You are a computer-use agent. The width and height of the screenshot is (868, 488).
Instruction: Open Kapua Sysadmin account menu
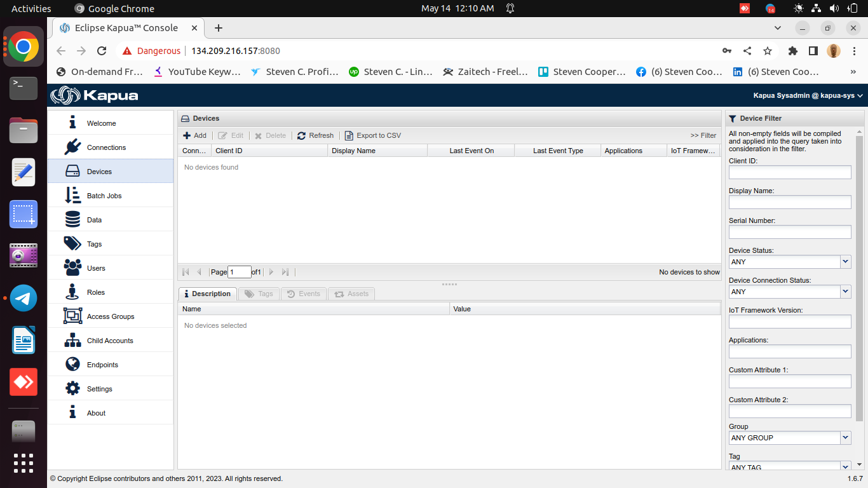[x=808, y=95]
